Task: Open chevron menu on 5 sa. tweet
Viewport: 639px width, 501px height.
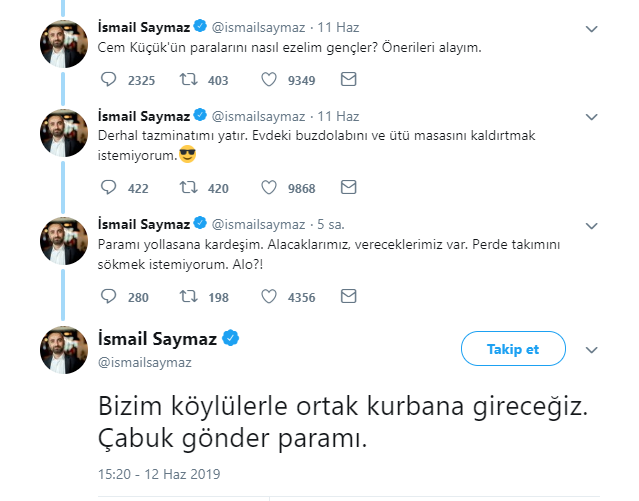Action: pyautogui.click(x=591, y=226)
